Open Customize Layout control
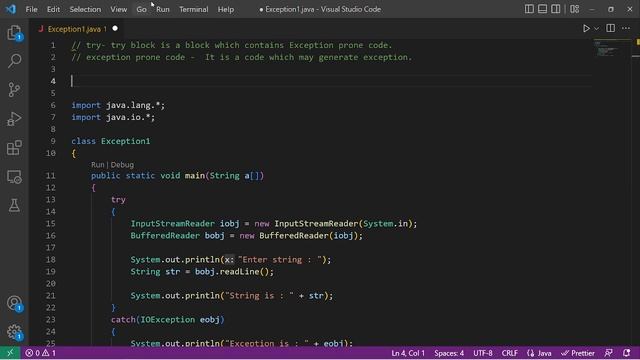Screen dimensions: 640x360 pyautogui.click(x=575, y=9)
